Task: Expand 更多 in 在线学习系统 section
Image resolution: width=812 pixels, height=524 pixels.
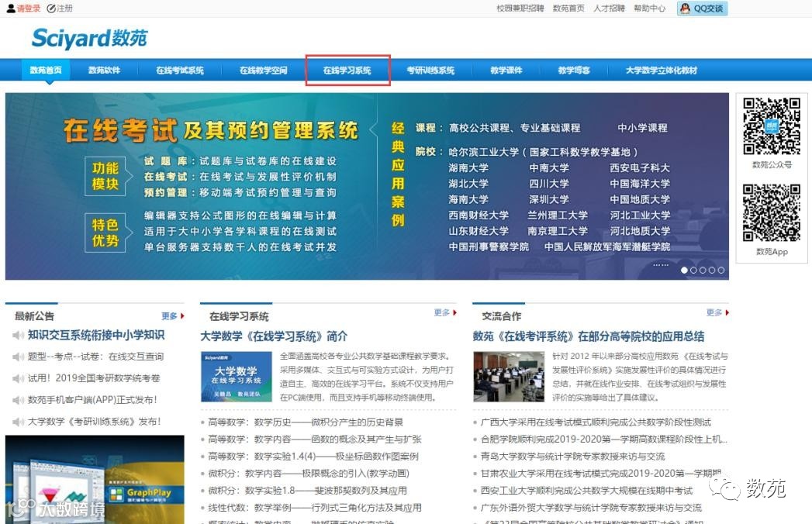Action: [x=445, y=312]
